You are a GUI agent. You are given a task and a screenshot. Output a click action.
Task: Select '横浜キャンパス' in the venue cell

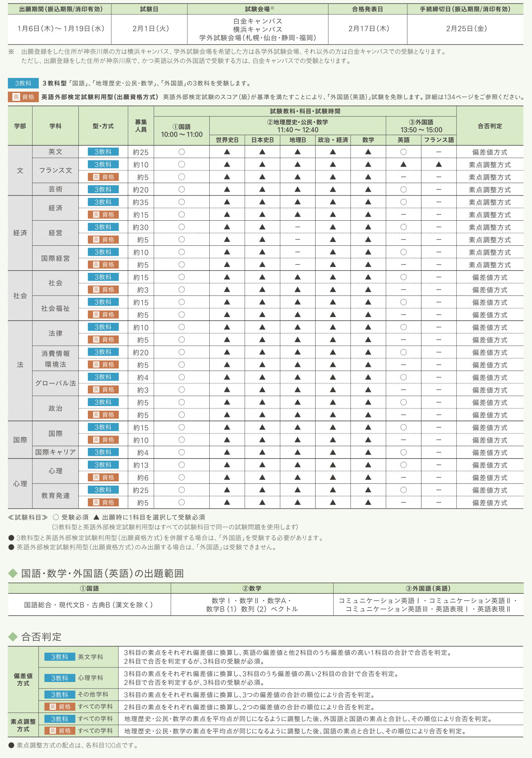click(x=258, y=29)
